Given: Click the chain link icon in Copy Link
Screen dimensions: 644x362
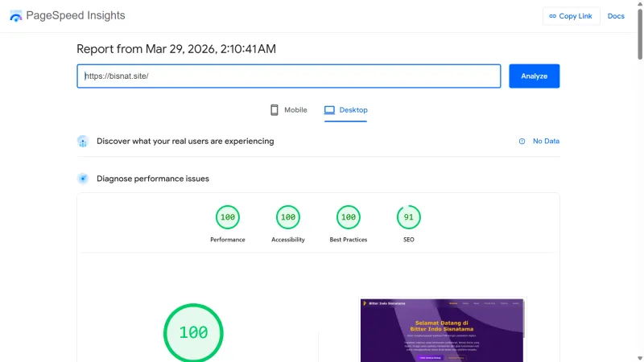Looking at the screenshot, I should pyautogui.click(x=552, y=16).
